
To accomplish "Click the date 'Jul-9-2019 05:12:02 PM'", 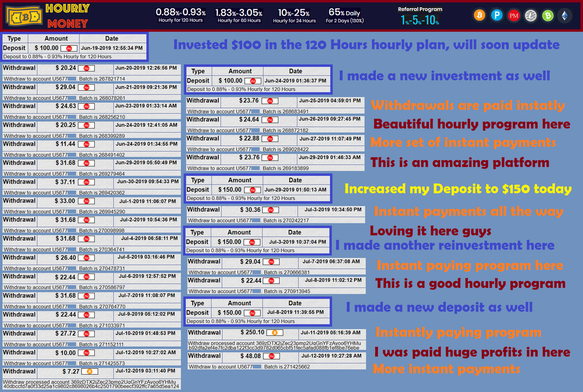I will pos(147,315).
